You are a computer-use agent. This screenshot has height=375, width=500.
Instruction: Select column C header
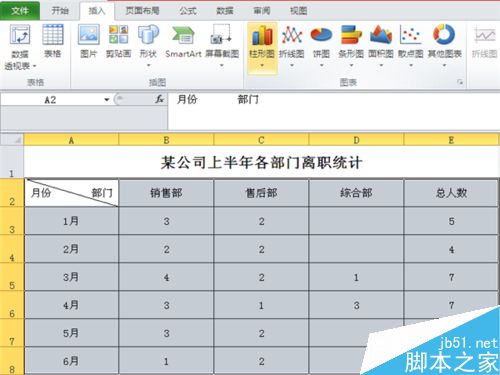261,140
